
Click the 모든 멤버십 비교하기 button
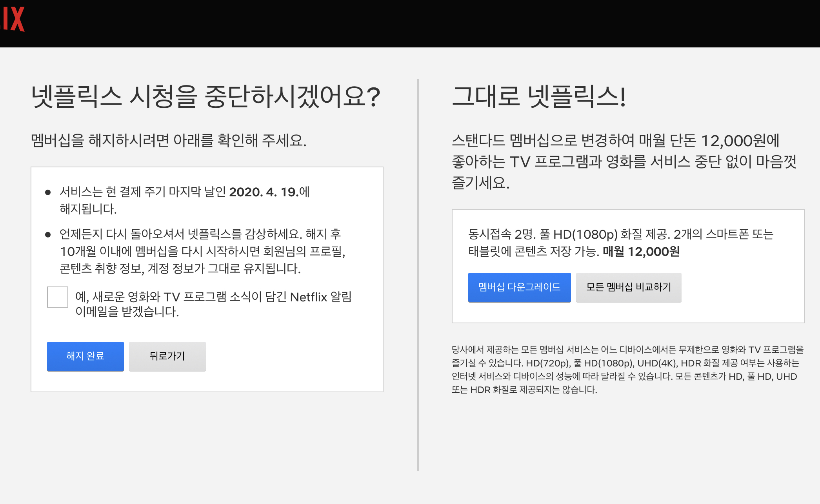click(629, 287)
